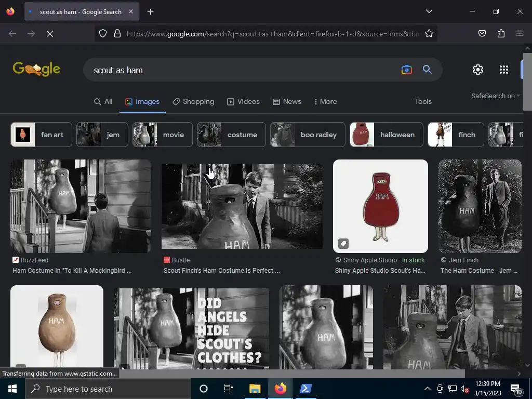532x399 pixels.
Task: Click the 'Bustle' source label
Action: (180, 260)
